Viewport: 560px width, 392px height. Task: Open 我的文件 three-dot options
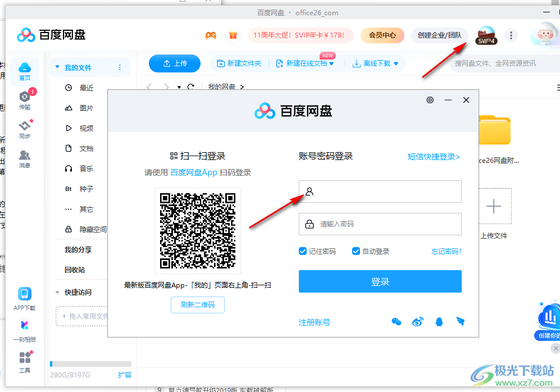(120, 67)
